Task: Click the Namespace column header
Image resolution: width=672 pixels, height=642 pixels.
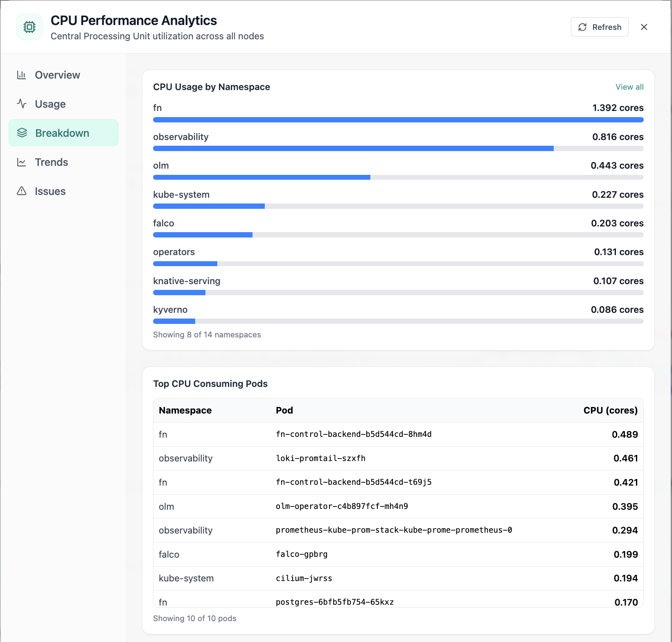Action: pyautogui.click(x=185, y=410)
